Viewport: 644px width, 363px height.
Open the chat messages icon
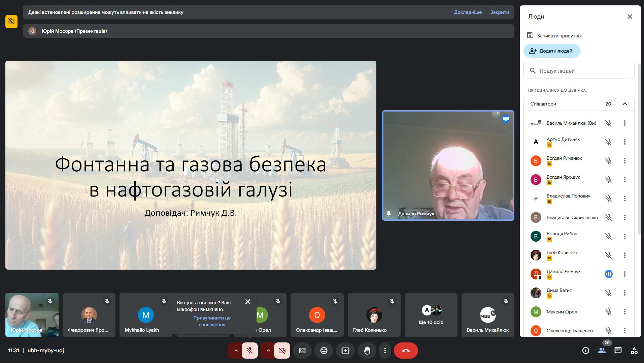tap(618, 351)
